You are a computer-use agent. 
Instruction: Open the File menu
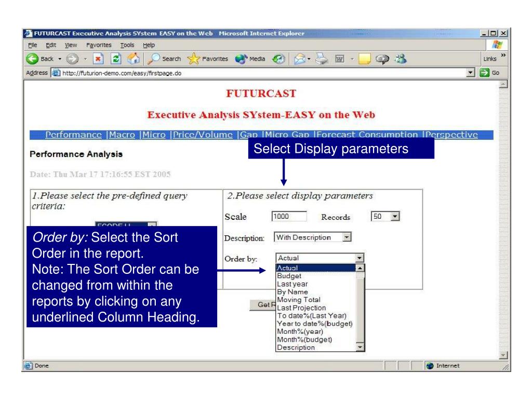click(33, 45)
